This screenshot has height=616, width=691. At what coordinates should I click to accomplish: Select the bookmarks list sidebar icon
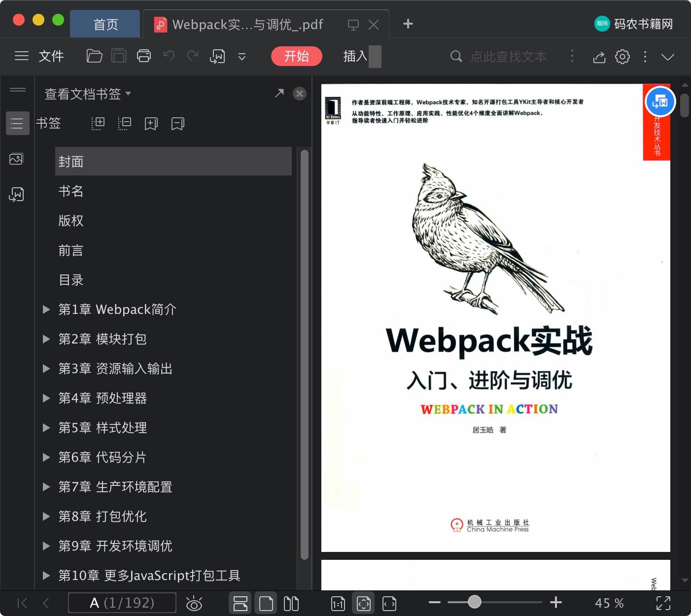17,123
